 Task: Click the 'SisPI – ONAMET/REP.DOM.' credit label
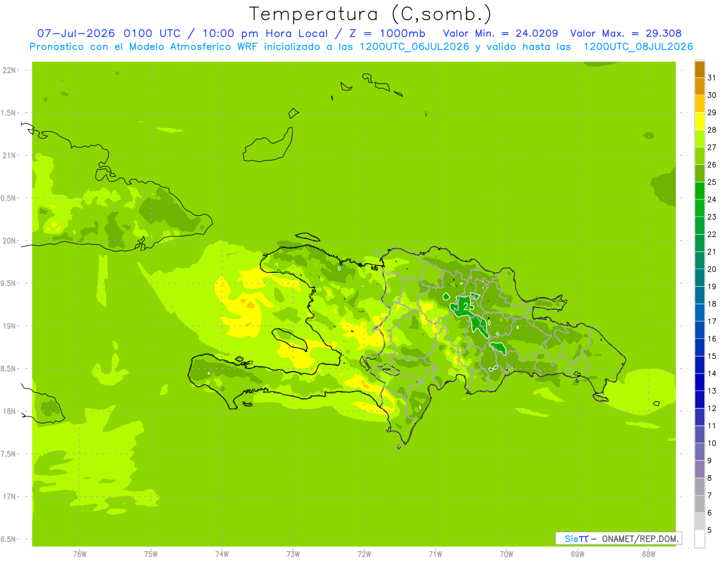tap(619, 538)
